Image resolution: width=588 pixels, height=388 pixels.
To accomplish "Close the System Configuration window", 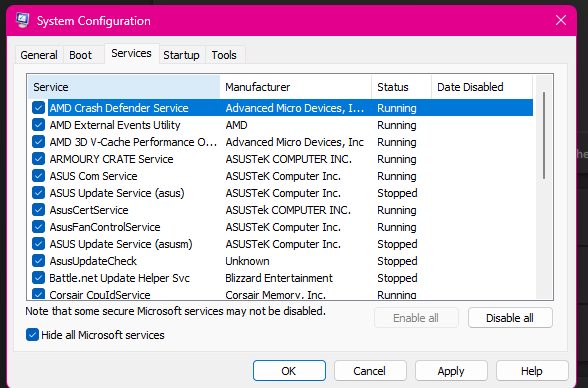I will click(561, 20).
